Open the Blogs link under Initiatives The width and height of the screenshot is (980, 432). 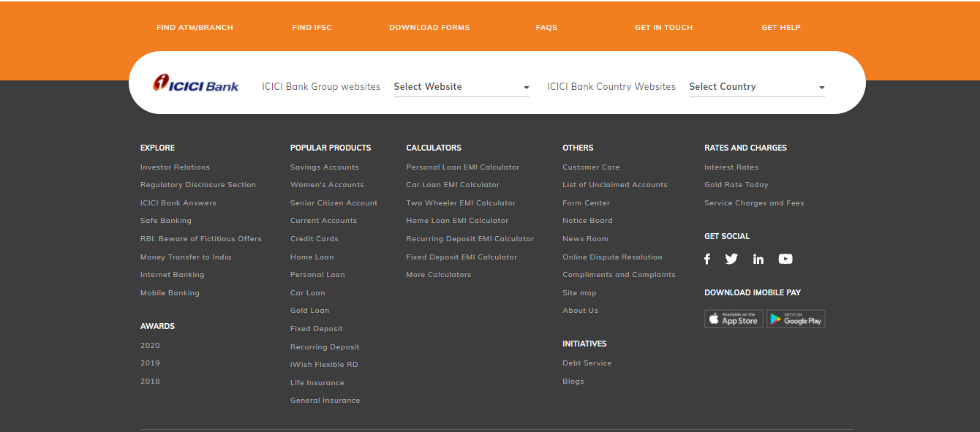[573, 382]
